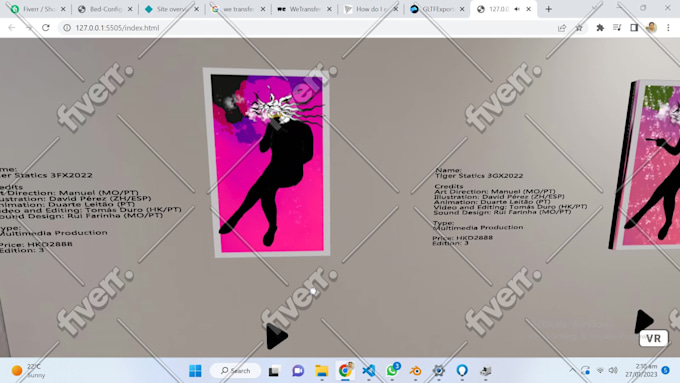View site information icon beside URL
Viewport: 680px width, 383px height.
click(x=67, y=27)
